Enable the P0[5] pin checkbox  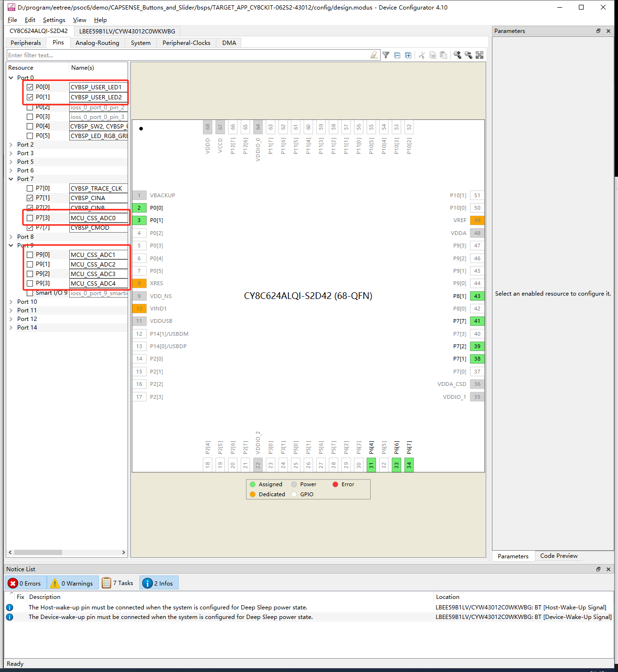pyautogui.click(x=30, y=136)
